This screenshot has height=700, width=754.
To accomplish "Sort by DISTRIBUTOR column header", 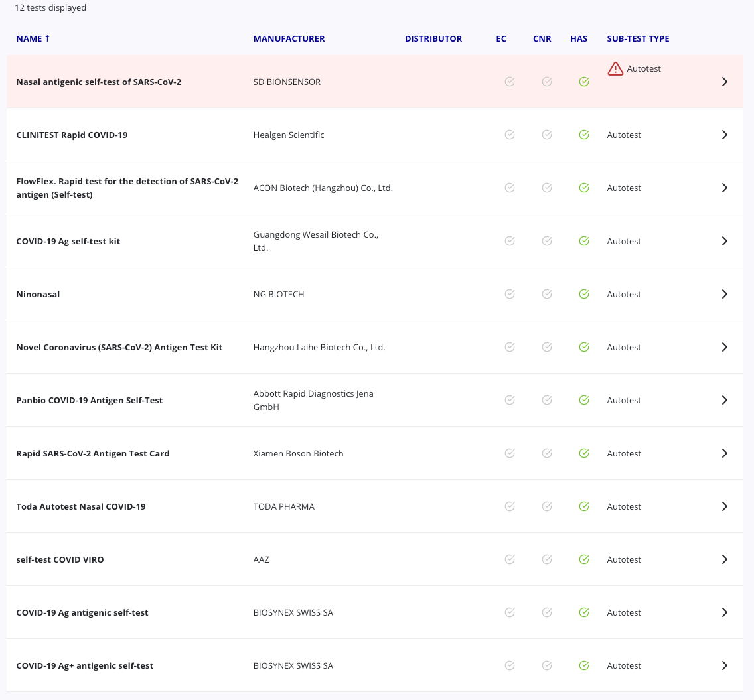I will click(433, 39).
